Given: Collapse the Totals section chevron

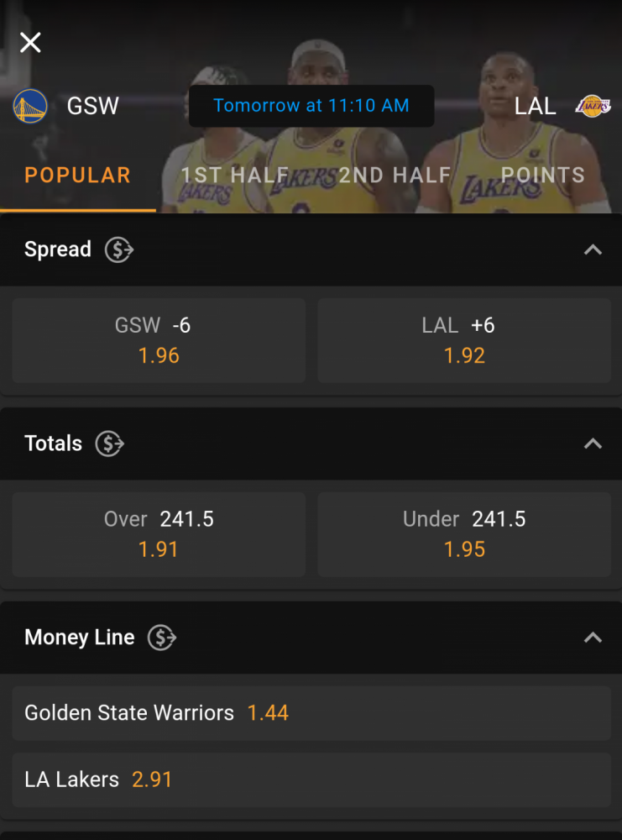Looking at the screenshot, I should [x=593, y=444].
